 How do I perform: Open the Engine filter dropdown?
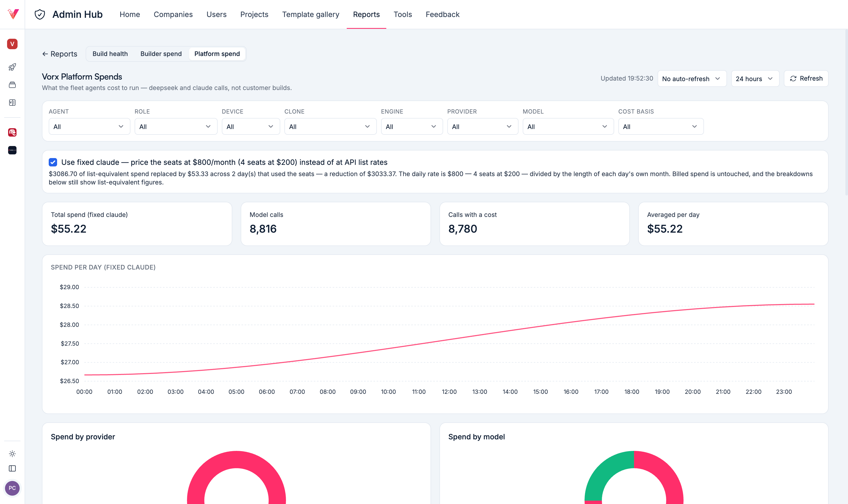[x=412, y=126]
